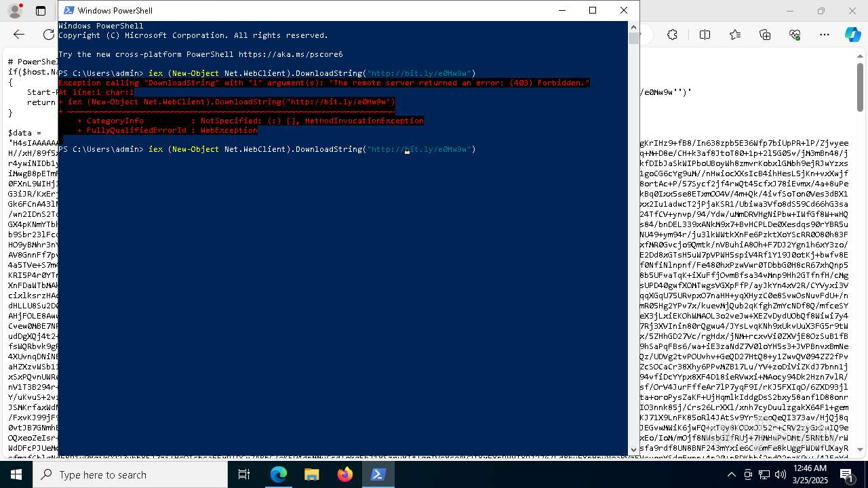Image resolution: width=868 pixels, height=488 pixels.
Task: Open Edge browser essentials heart icon
Action: coord(795,35)
